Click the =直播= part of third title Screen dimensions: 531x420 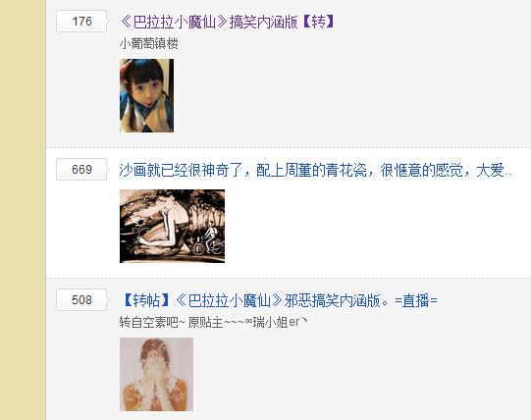click(x=416, y=300)
